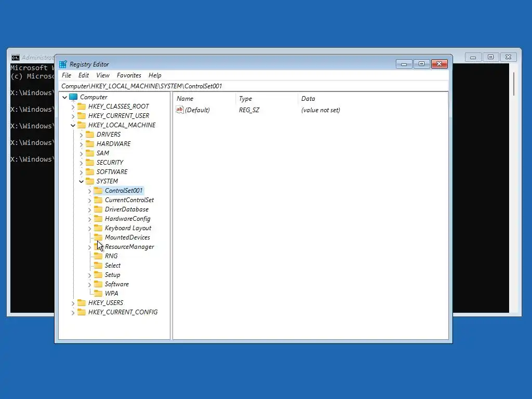
Task: Click the ControlSet001 folder icon
Action: coord(98,190)
